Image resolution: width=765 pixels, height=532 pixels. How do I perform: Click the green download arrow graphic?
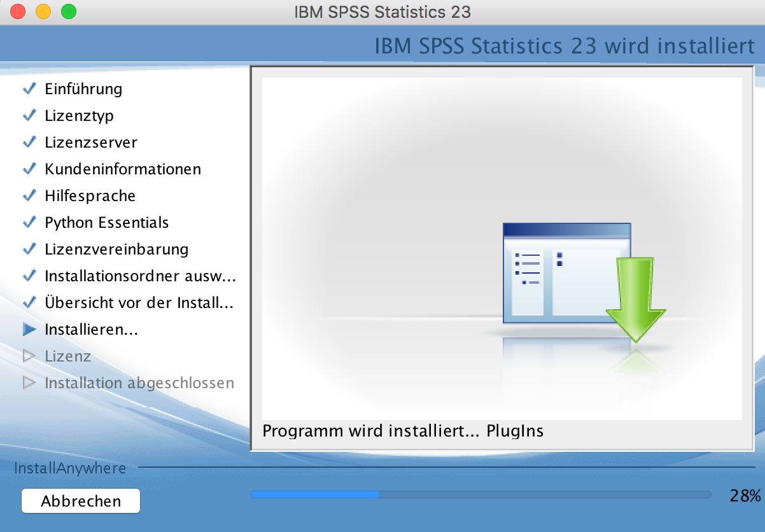635,299
